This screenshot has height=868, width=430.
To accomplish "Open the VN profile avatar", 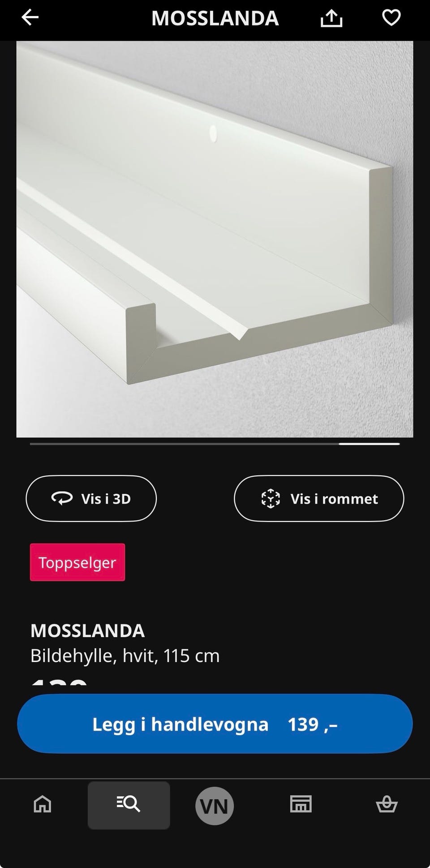I will (214, 806).
